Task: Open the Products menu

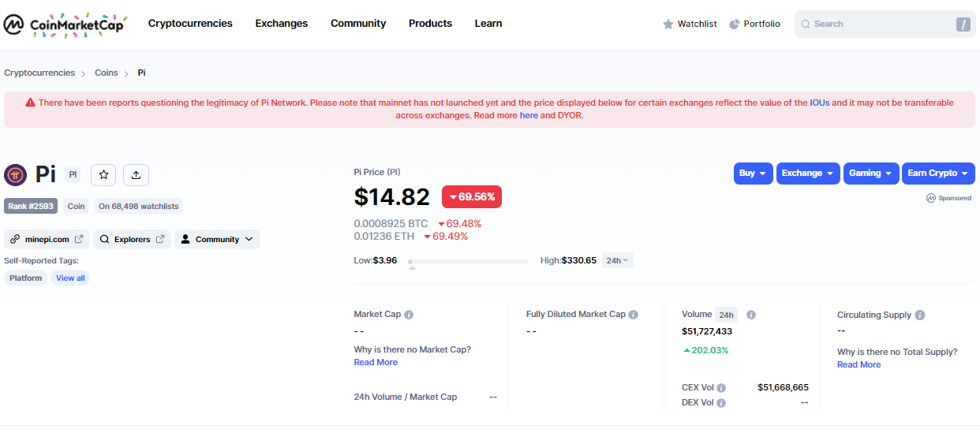Action: [x=430, y=24]
